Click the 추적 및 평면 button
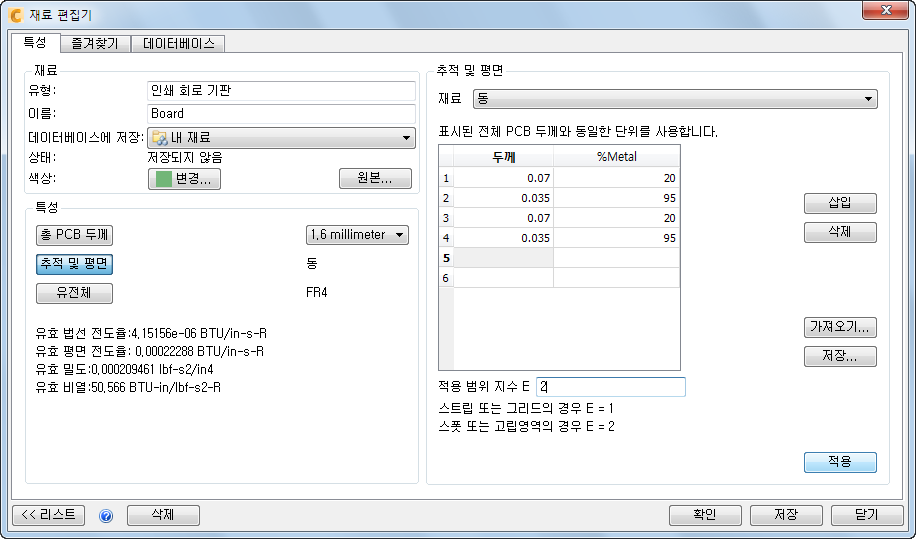Screen dimensions: 916x539 [74, 264]
